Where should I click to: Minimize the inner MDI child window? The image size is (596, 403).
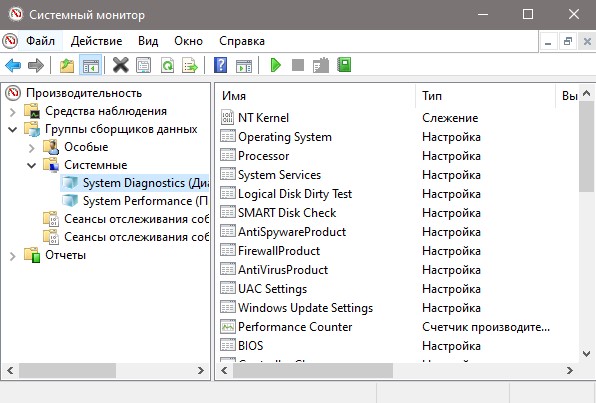coord(548,41)
